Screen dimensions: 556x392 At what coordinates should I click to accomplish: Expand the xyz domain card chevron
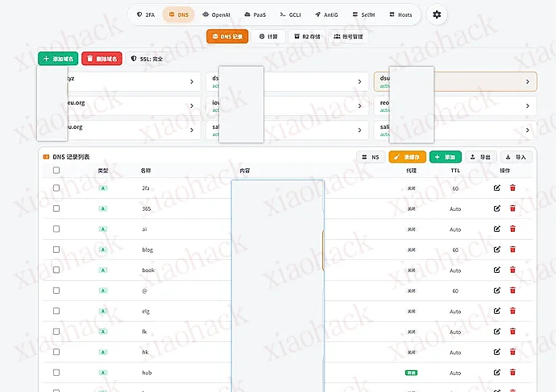click(x=191, y=82)
